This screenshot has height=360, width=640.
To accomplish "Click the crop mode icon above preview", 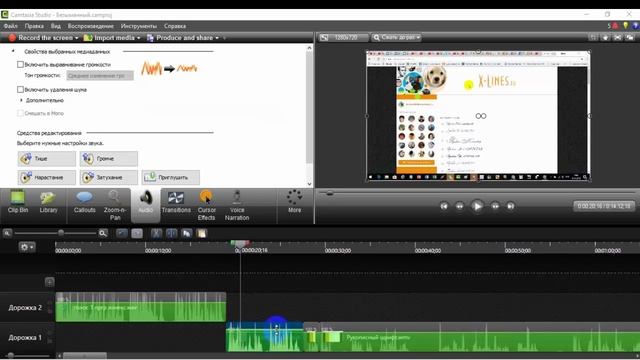I will pos(593,38).
